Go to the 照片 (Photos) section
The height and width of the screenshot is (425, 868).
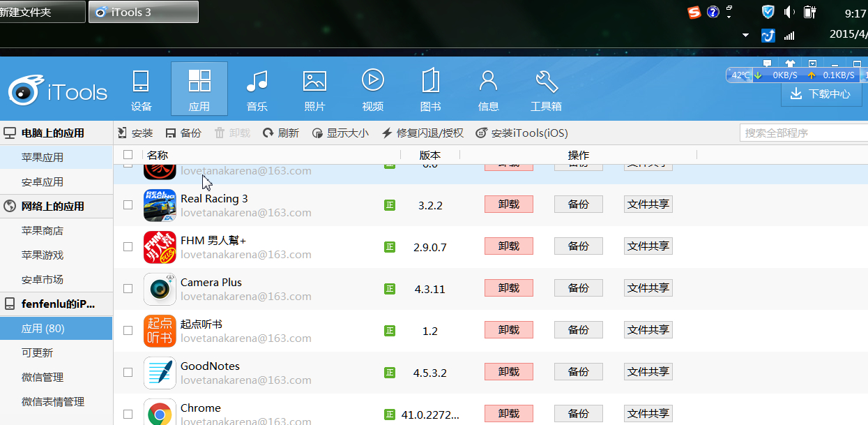point(315,90)
